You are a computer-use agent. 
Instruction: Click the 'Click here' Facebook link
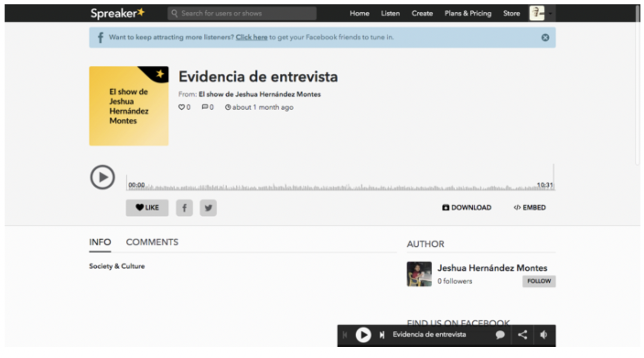pyautogui.click(x=251, y=37)
